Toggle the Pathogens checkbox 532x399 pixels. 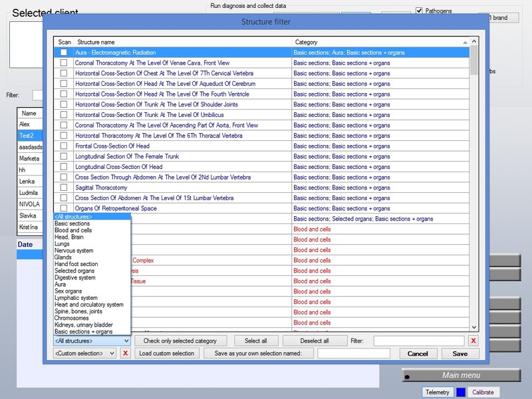pos(419,11)
